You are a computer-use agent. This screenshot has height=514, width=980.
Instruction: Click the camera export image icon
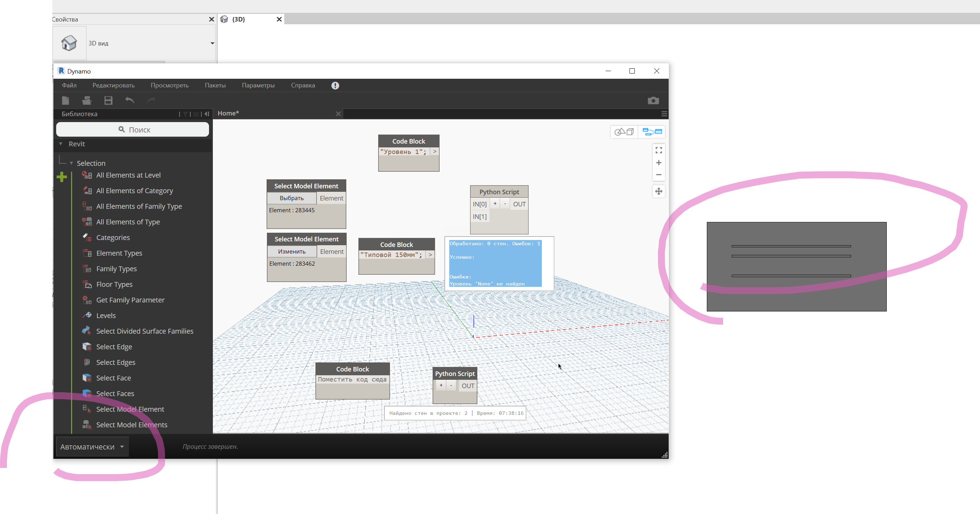(x=653, y=101)
